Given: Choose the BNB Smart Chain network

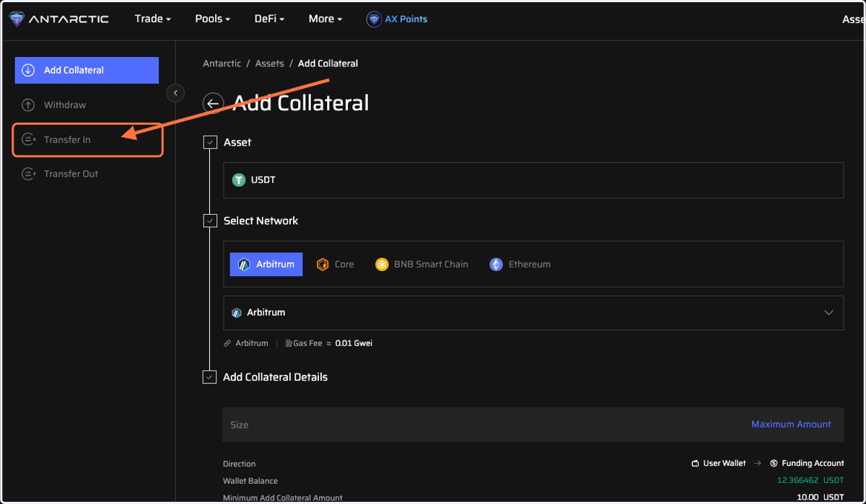Looking at the screenshot, I should (421, 265).
